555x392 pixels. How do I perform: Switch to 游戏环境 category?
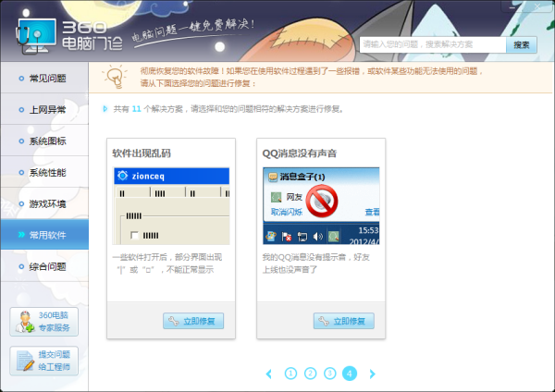[44, 203]
